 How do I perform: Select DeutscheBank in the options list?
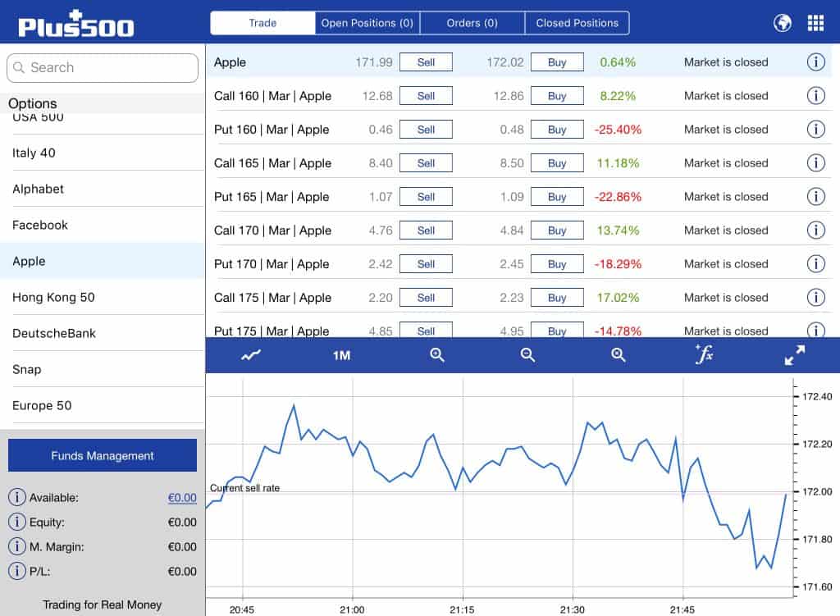(103, 333)
